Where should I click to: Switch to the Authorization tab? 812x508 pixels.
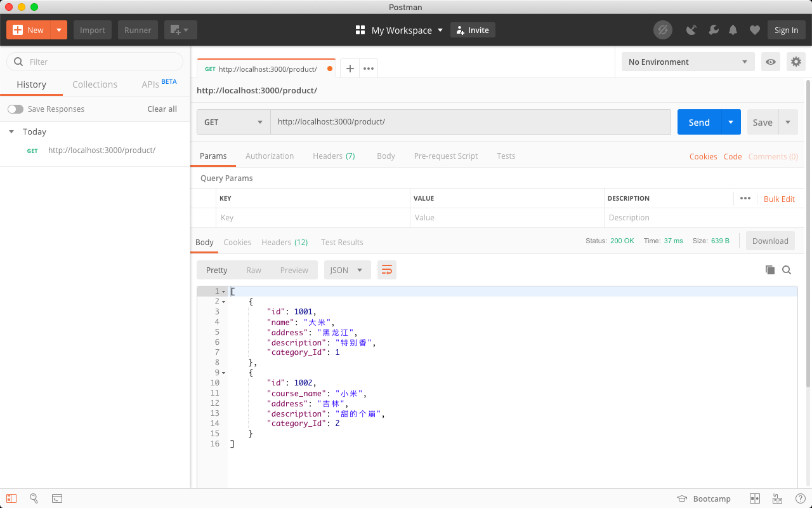270,156
